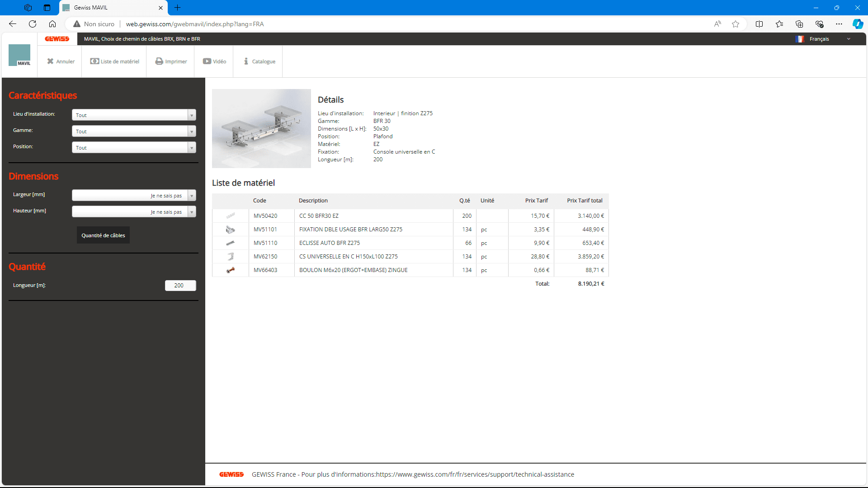Go back in browser
This screenshot has height=488, width=868.
click(x=13, y=24)
